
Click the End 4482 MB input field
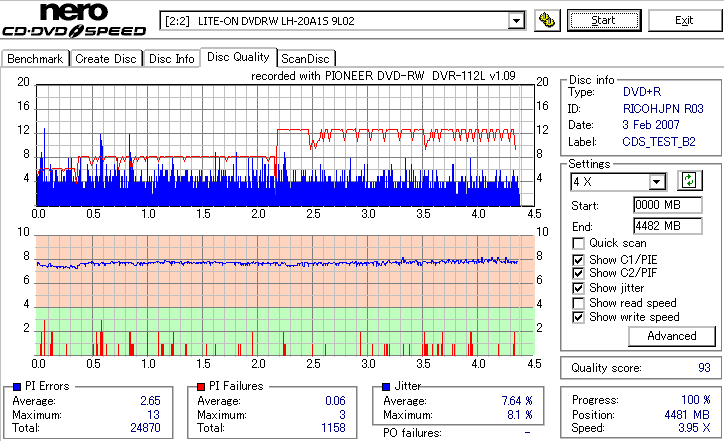[x=668, y=226]
